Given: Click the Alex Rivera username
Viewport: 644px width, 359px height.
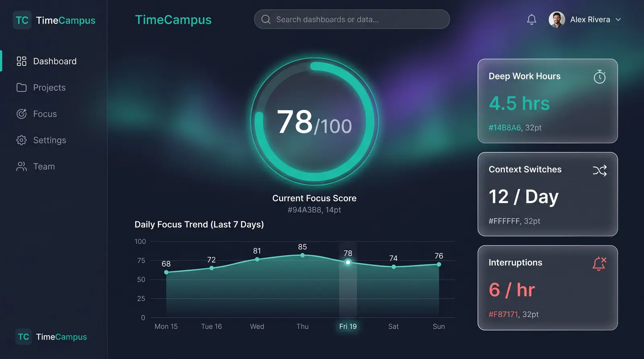Looking at the screenshot, I should [590, 19].
